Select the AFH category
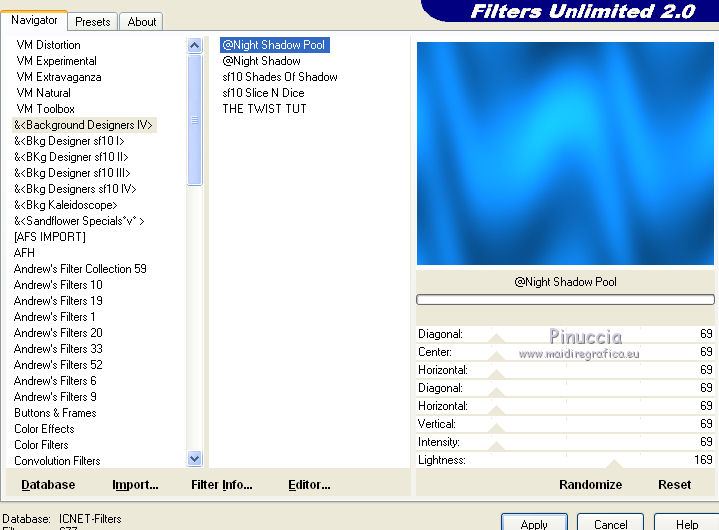Viewport: 719px width, 530px height. [x=24, y=253]
